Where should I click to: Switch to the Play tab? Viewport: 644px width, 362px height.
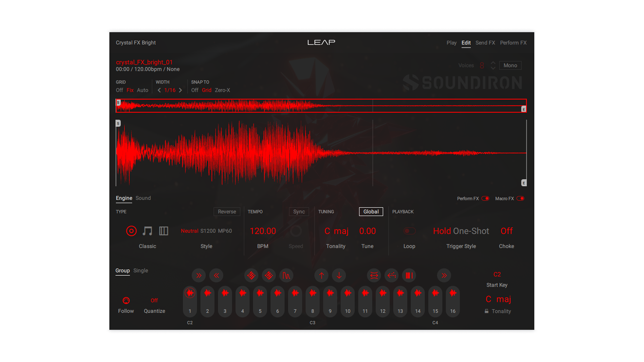pos(451,43)
